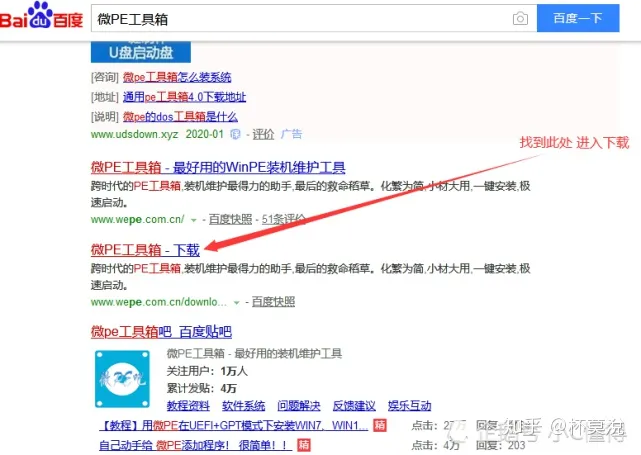641x455 pixels.
Task: Click the 百度一下 search button
Action: (578, 18)
